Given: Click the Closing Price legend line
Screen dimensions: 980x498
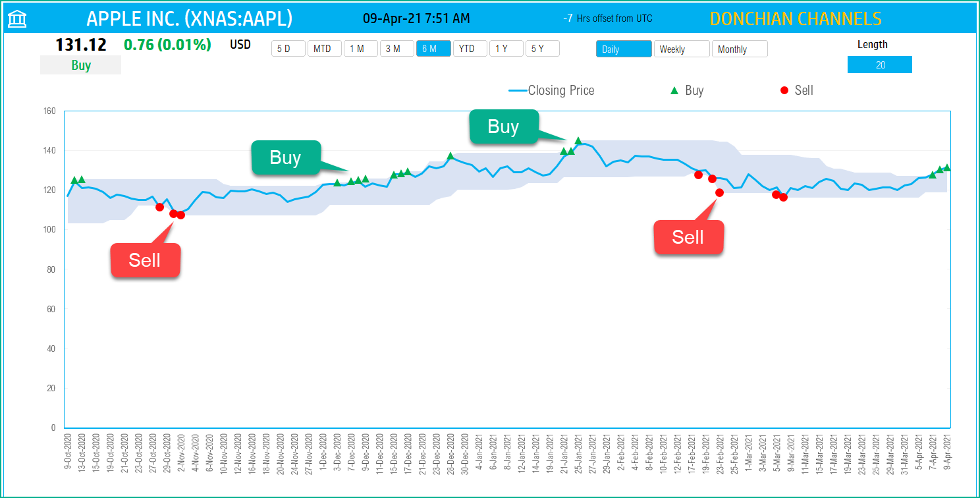Looking at the screenshot, I should 518,91.
